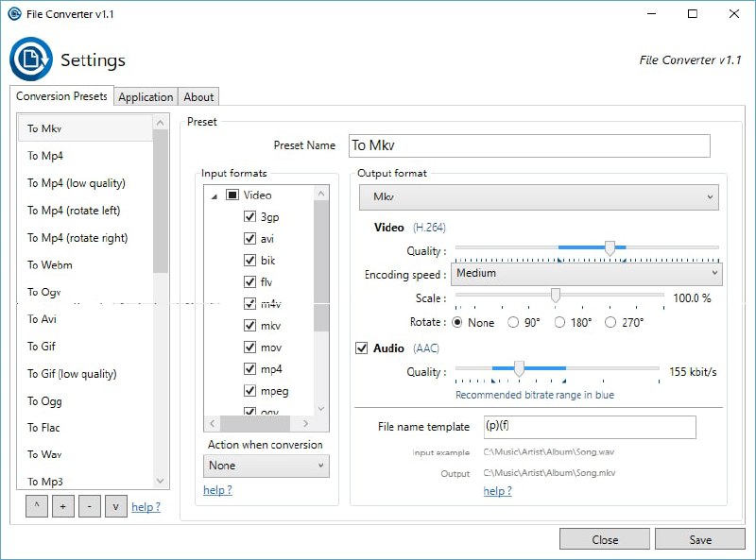Remove the selected preset using the - button
The width and height of the screenshot is (756, 560).
click(89, 506)
